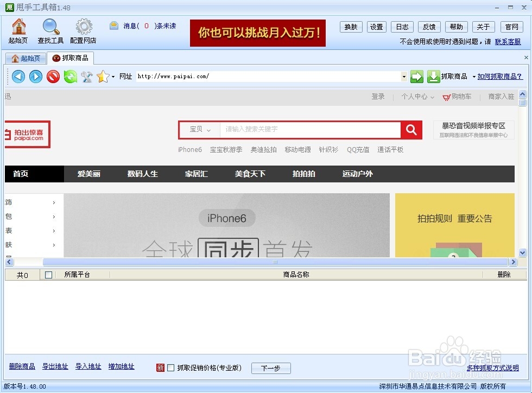Click the 增加地址 link
The width and height of the screenshot is (532, 393).
[122, 366]
